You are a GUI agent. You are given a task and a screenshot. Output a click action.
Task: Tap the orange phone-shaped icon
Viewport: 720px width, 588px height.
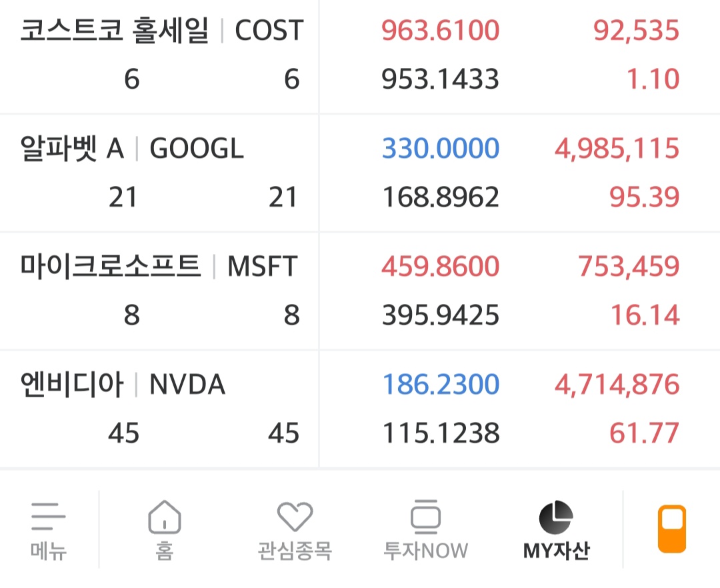pyautogui.click(x=672, y=529)
